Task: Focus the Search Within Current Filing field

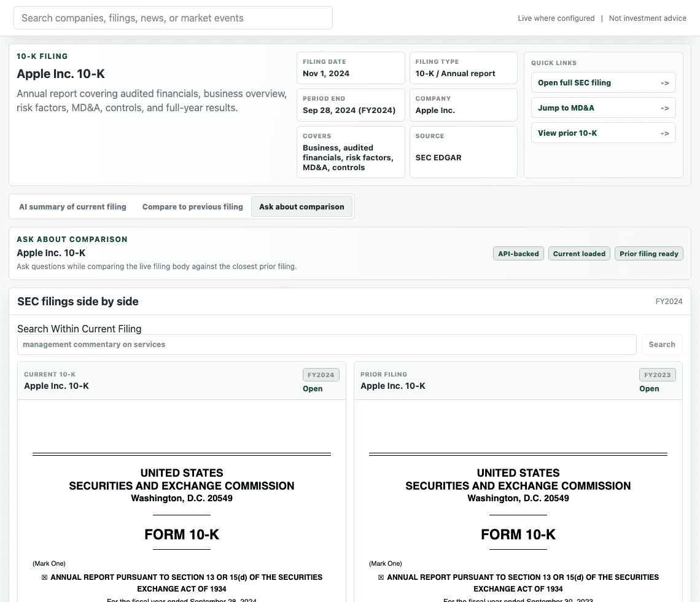Action: click(327, 345)
